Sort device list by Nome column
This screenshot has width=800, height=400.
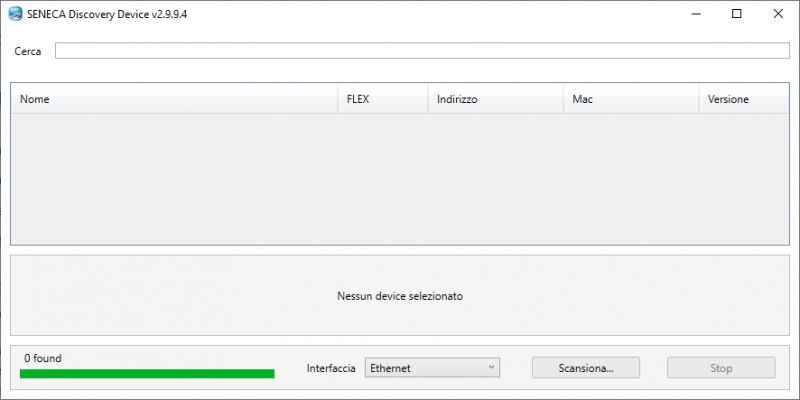[x=174, y=99]
